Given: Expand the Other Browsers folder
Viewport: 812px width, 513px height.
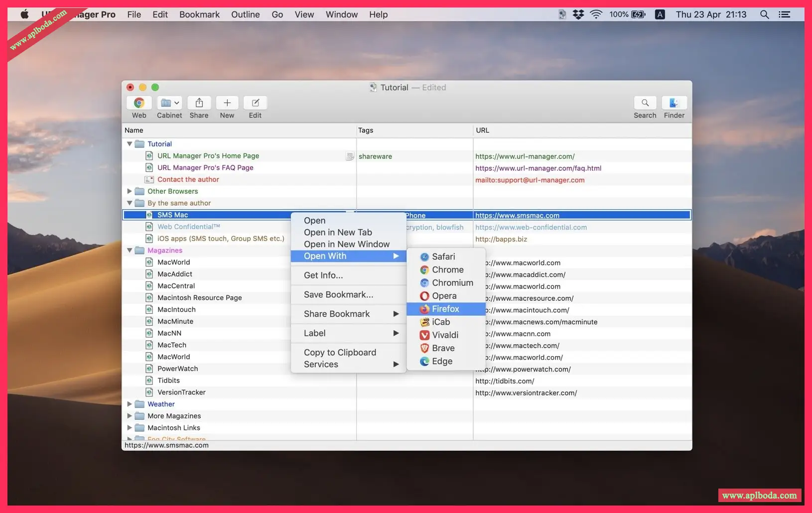Looking at the screenshot, I should [x=130, y=191].
